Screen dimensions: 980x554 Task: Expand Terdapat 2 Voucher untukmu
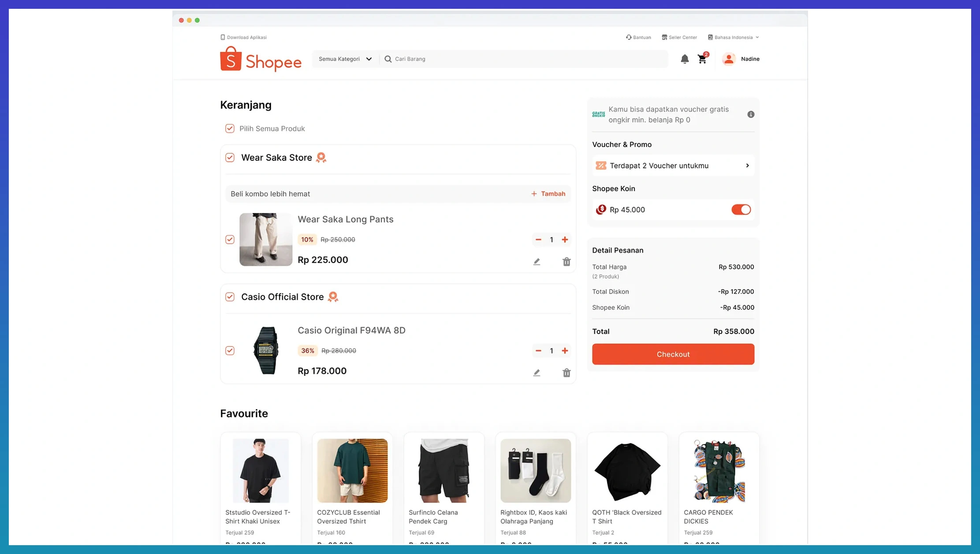pyautogui.click(x=673, y=166)
